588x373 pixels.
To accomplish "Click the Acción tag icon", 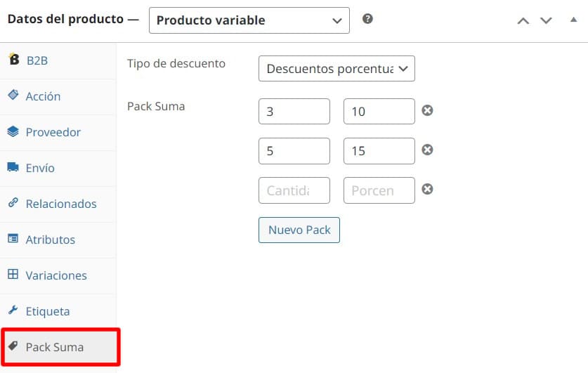I will (13, 95).
